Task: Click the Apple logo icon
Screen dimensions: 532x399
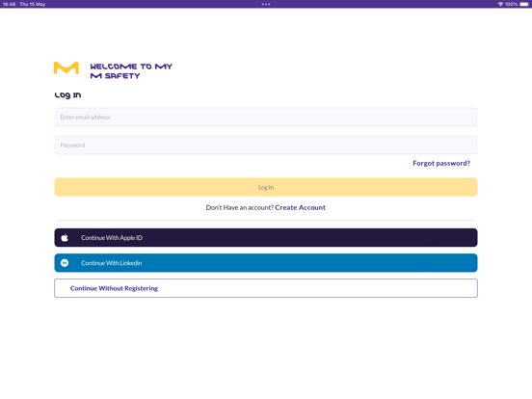Action: (65, 238)
